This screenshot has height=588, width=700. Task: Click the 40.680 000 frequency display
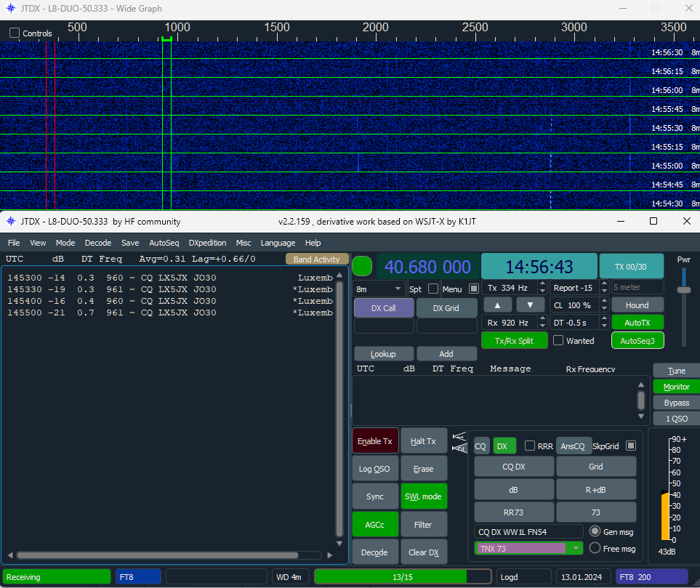point(427,267)
